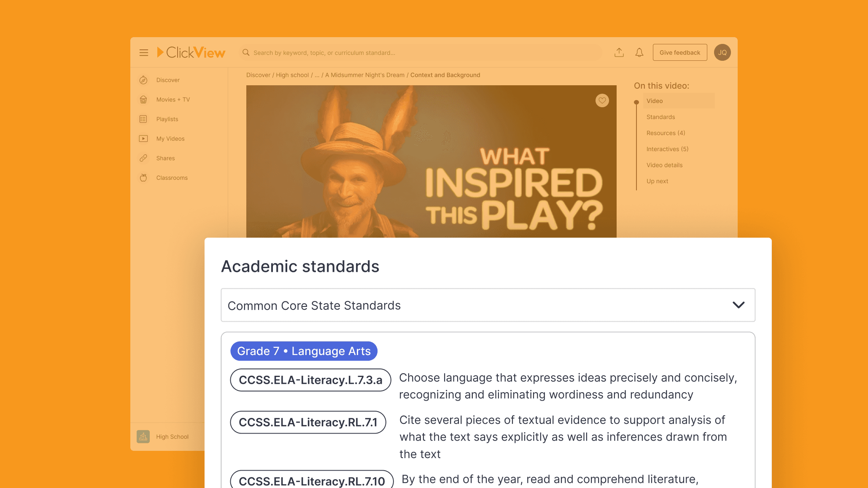Select the CCSS.ELA-Literacy.RL.7.1 standard tag
Screen dimensions: 868x488
pyautogui.click(x=308, y=422)
